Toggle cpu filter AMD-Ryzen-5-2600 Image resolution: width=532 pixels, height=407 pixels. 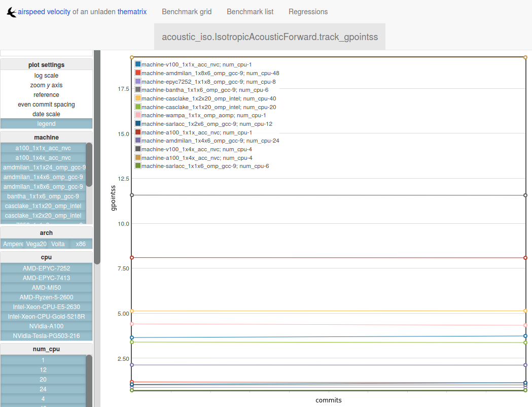tap(47, 297)
